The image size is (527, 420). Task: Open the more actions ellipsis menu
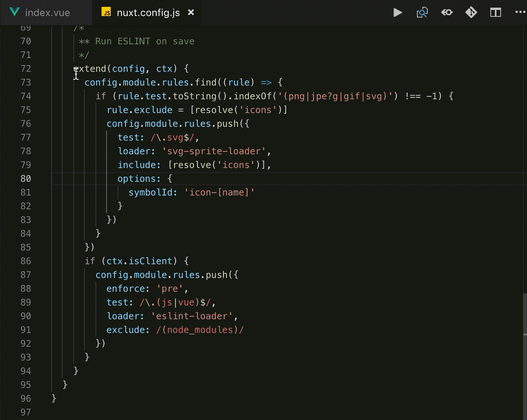(x=520, y=12)
